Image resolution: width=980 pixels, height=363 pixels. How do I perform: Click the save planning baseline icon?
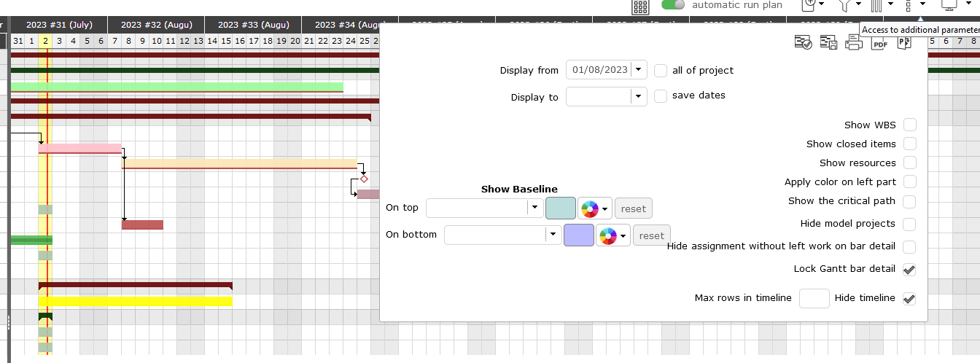point(828,43)
